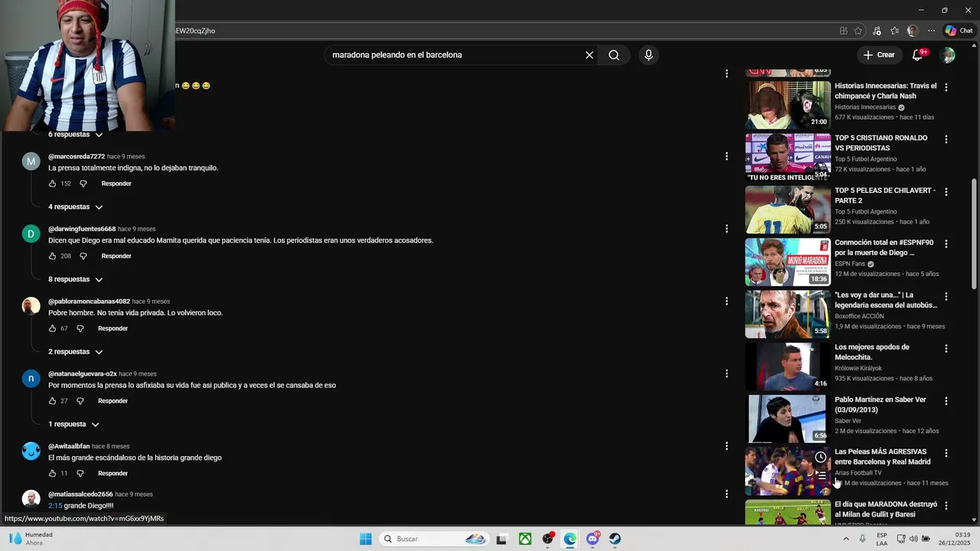Open Windows Start menu

366,539
